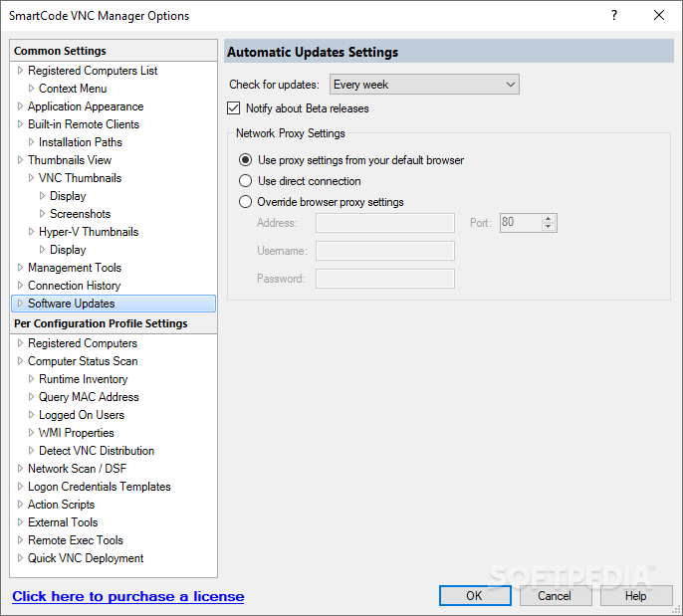Viewport: 683px width, 616px height.
Task: Select WMI Properties tree item
Action: (77, 433)
